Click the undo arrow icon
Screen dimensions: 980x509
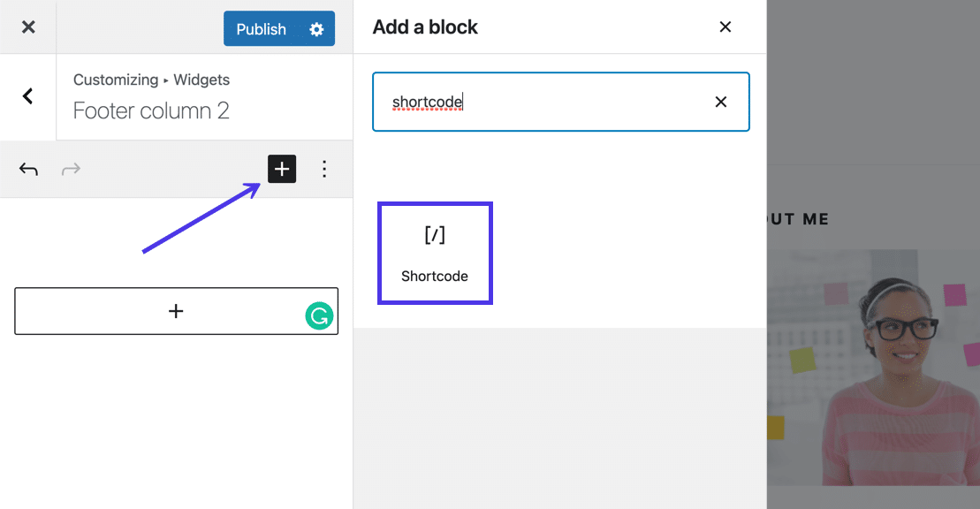27,169
